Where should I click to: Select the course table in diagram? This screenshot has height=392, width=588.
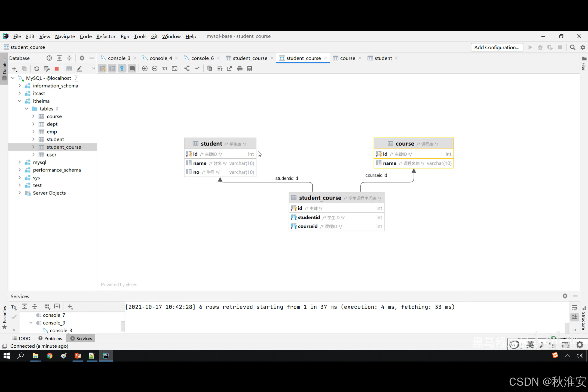[405, 143]
